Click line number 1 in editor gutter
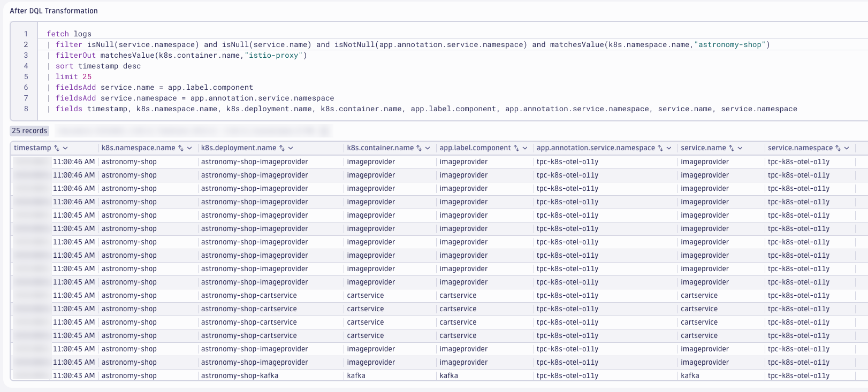The height and width of the screenshot is (392, 868). pyautogui.click(x=26, y=34)
